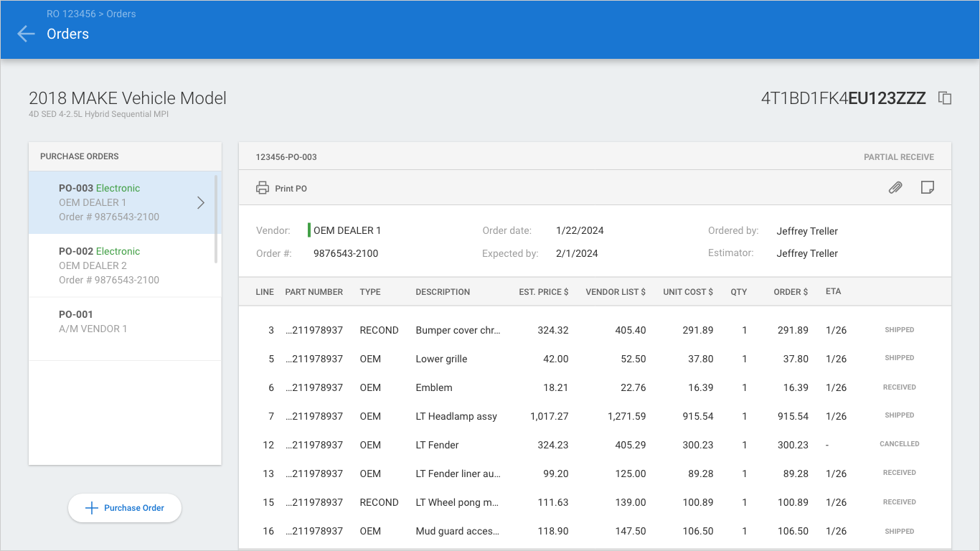Select the LT Fender row description

437,445
